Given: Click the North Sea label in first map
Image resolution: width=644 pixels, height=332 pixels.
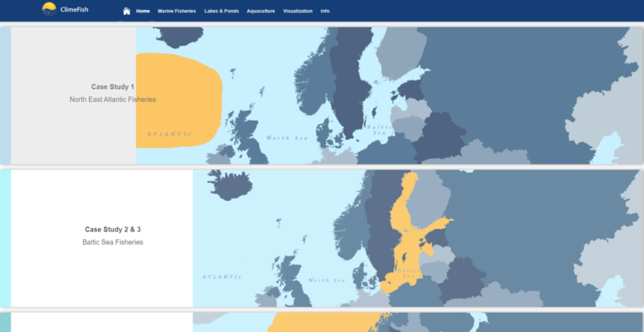Looking at the screenshot, I should [287, 138].
